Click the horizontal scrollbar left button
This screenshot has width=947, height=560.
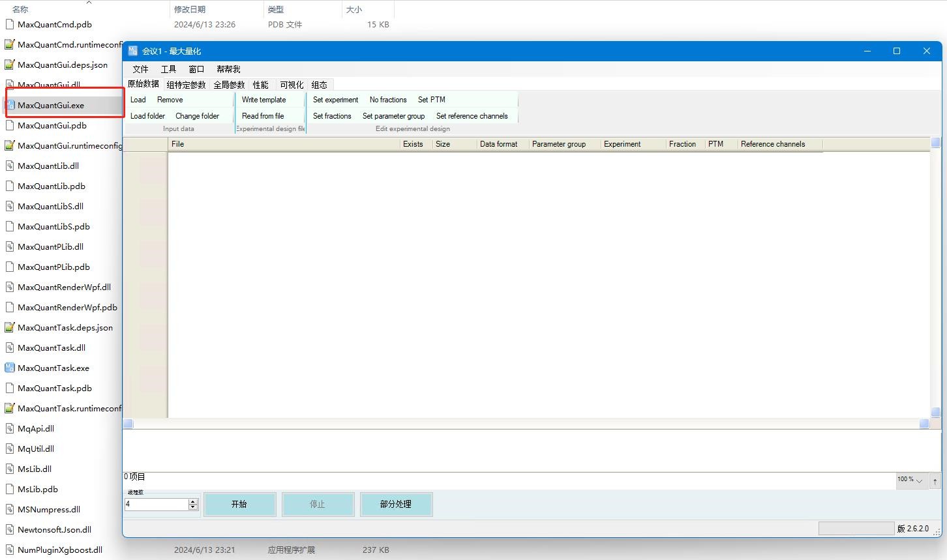tap(128, 424)
